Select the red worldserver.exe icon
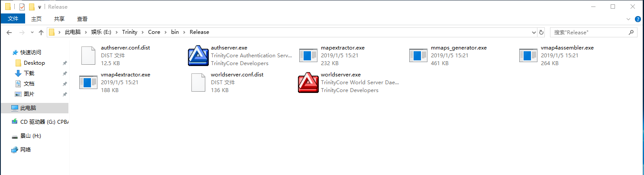Image resolution: width=644 pixels, height=175 pixels. click(308, 83)
